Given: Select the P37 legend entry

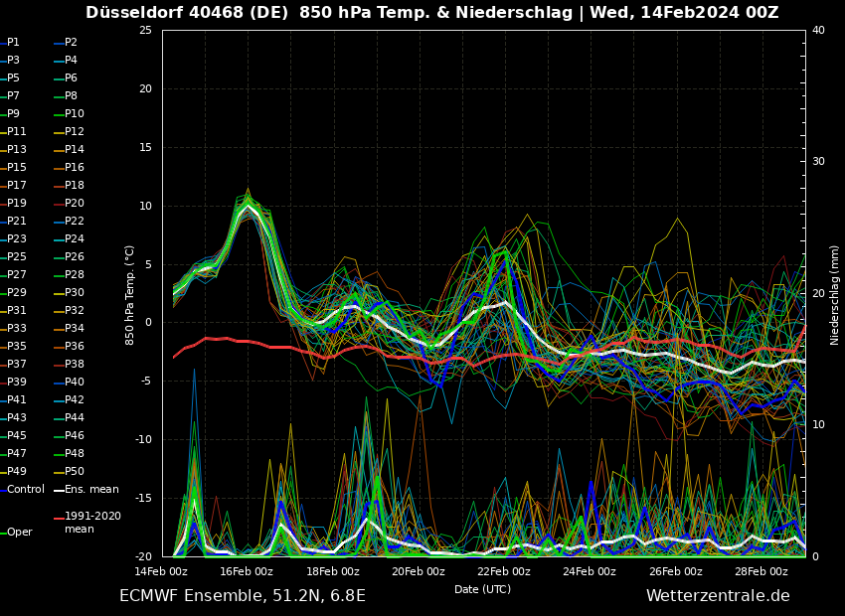Looking at the screenshot, I should click(17, 365).
